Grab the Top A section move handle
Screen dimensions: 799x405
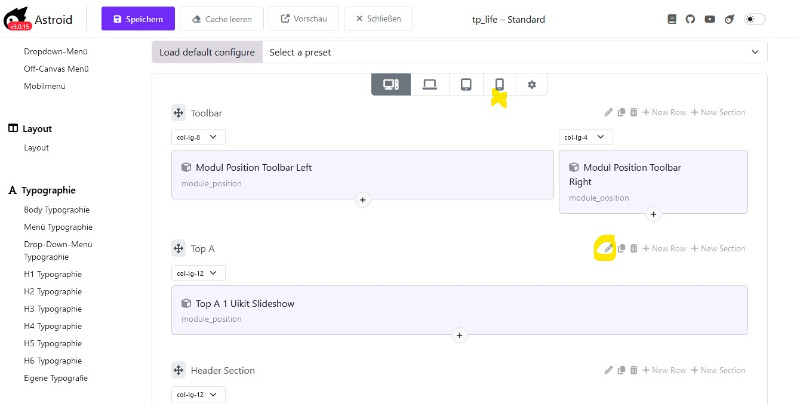(x=178, y=249)
